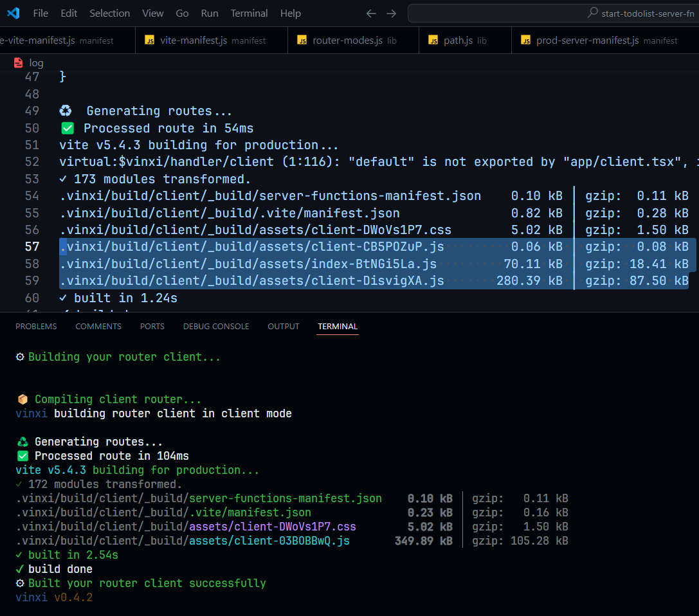This screenshot has width=699, height=616.
Task: Click the index-BtNGi5La.js line in editor
Action: [248, 264]
